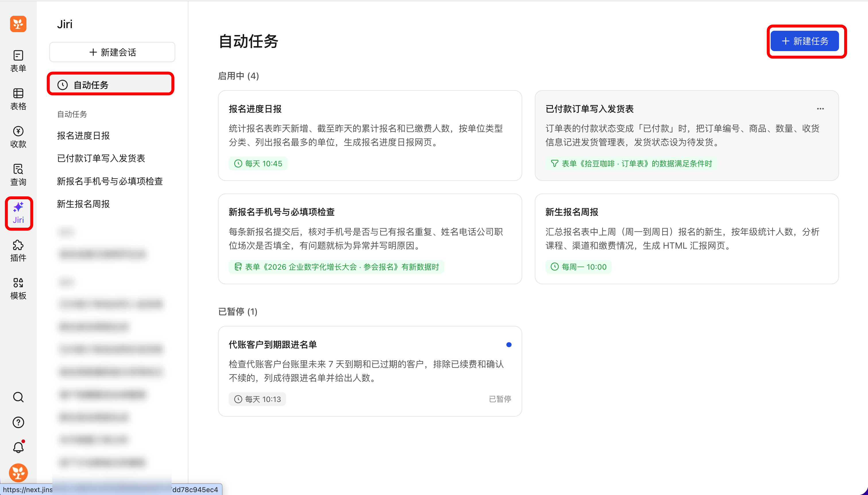Open the 插件 plugins section

(x=18, y=251)
